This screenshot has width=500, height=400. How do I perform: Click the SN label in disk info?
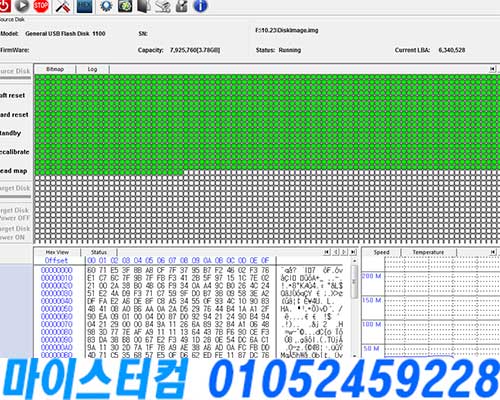pos(143,34)
